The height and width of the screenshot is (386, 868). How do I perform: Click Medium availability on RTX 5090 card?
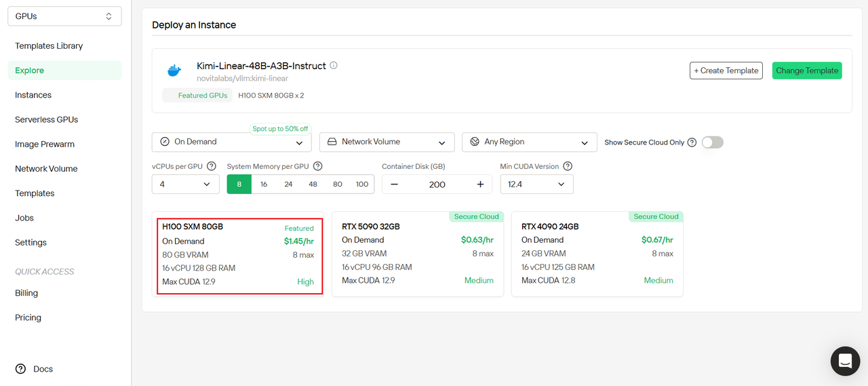click(x=479, y=281)
